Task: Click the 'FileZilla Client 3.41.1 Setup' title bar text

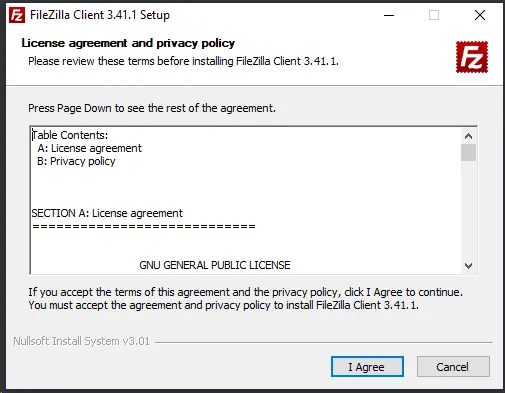Action: pos(100,15)
